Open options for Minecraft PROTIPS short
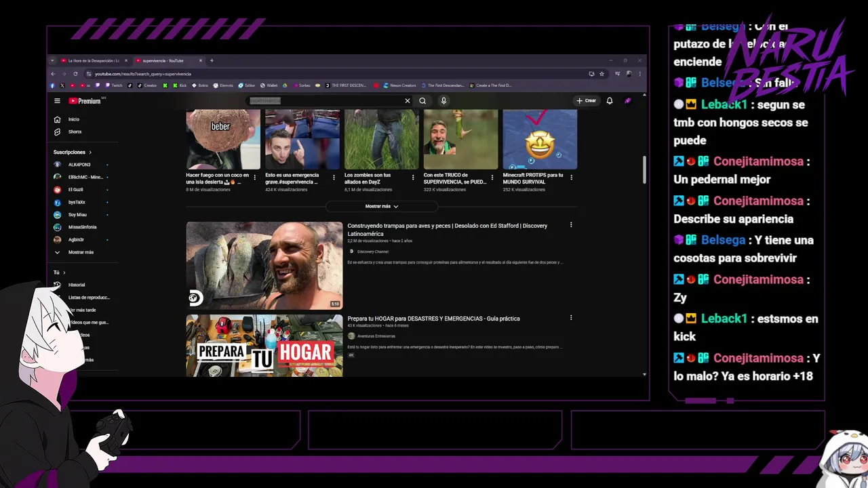868x488 pixels. pyautogui.click(x=571, y=178)
